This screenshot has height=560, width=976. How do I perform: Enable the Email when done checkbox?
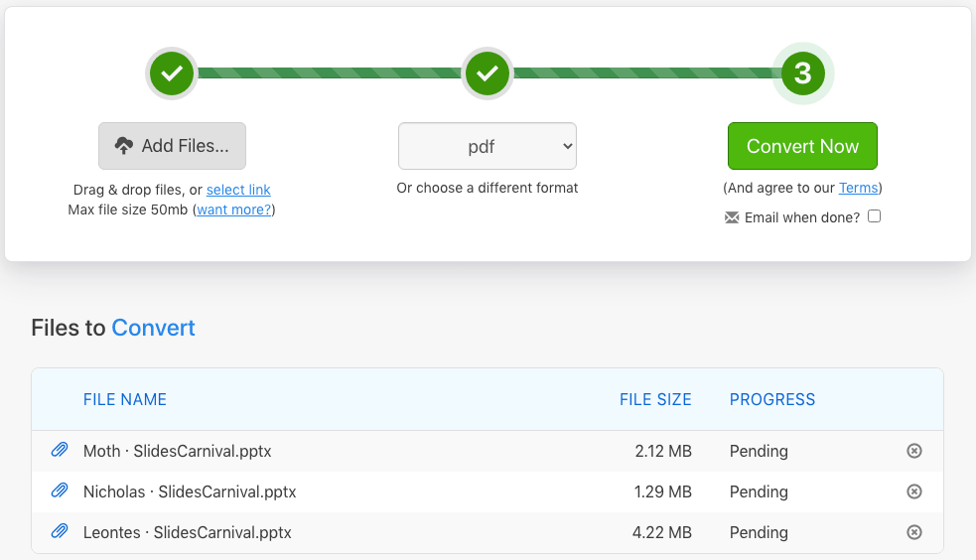pyautogui.click(x=875, y=216)
